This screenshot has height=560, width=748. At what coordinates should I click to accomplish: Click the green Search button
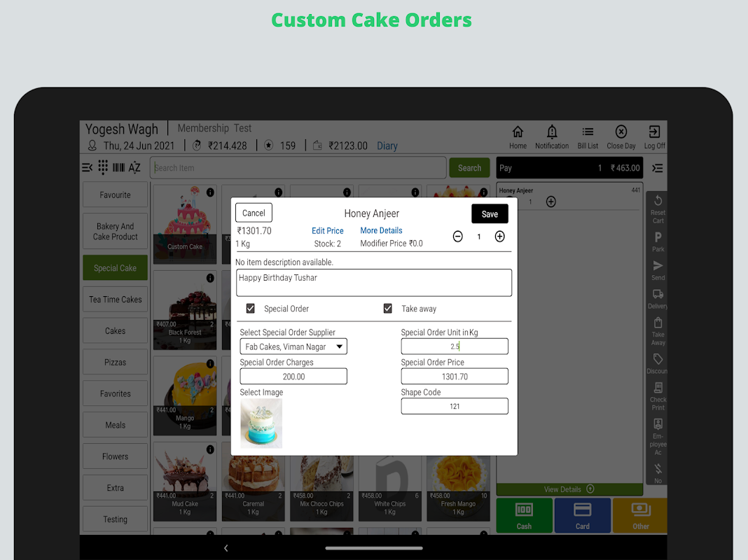pyautogui.click(x=469, y=168)
